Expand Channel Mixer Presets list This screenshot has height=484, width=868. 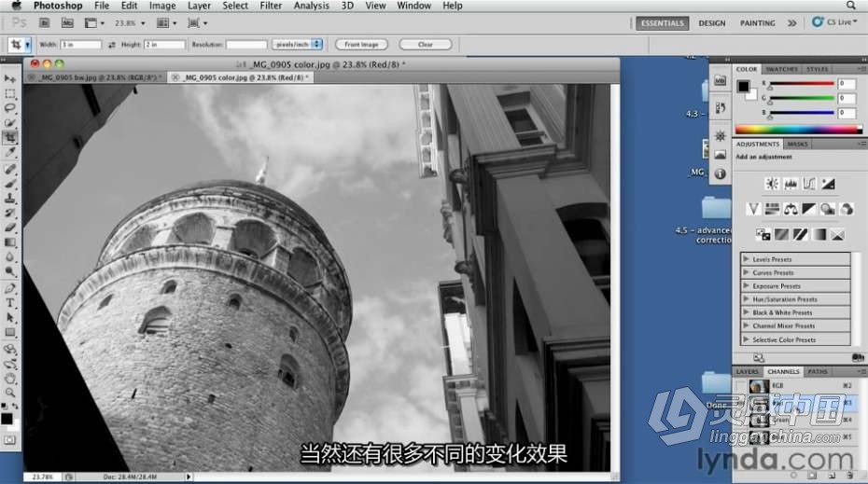(746, 325)
